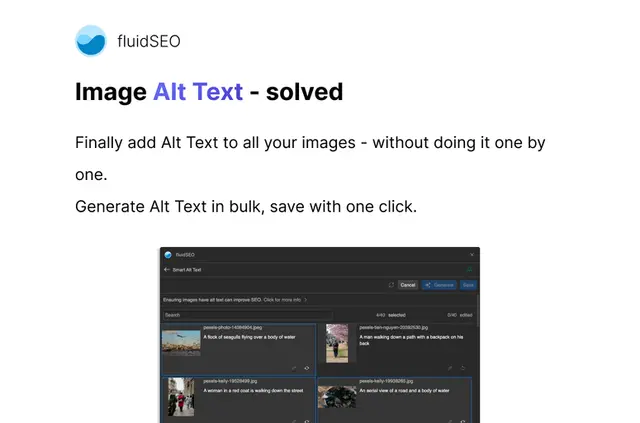Click the Generate button
This screenshot has width=640, height=423.
click(439, 285)
